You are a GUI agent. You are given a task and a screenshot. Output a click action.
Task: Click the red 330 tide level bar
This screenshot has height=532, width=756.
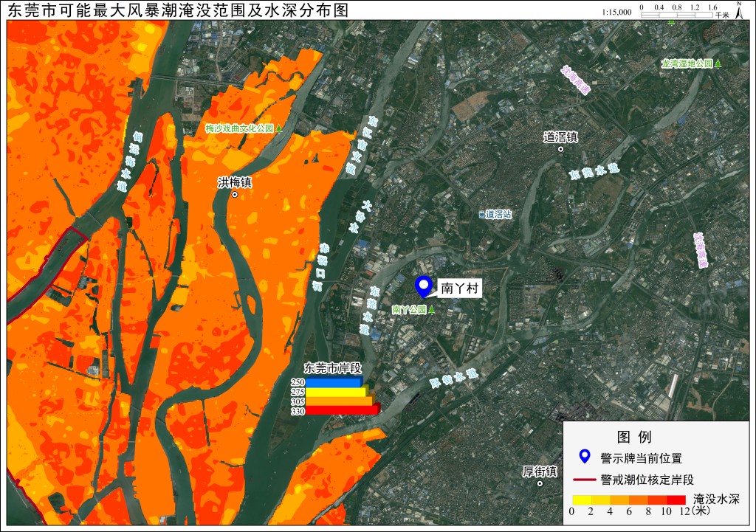pos(343,410)
